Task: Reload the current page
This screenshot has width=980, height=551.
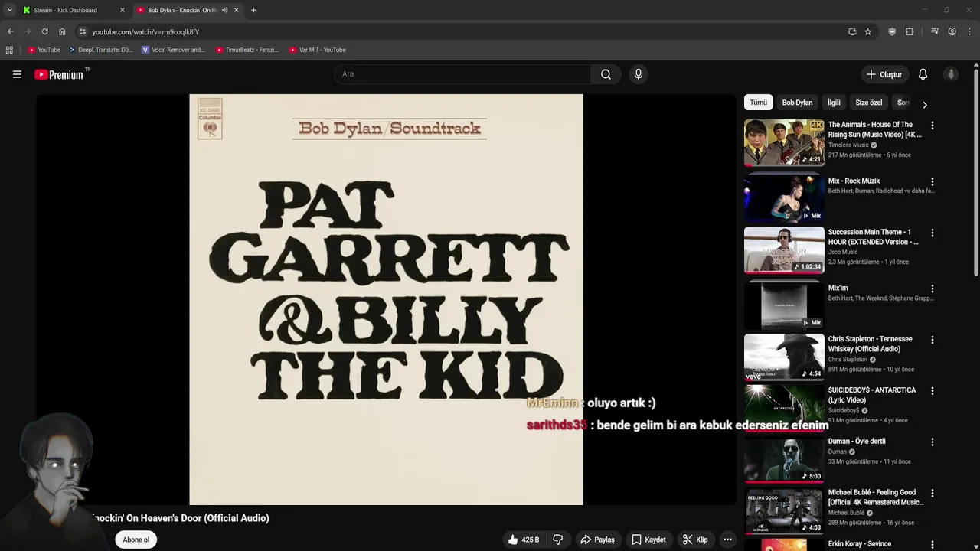Action: pyautogui.click(x=44, y=31)
